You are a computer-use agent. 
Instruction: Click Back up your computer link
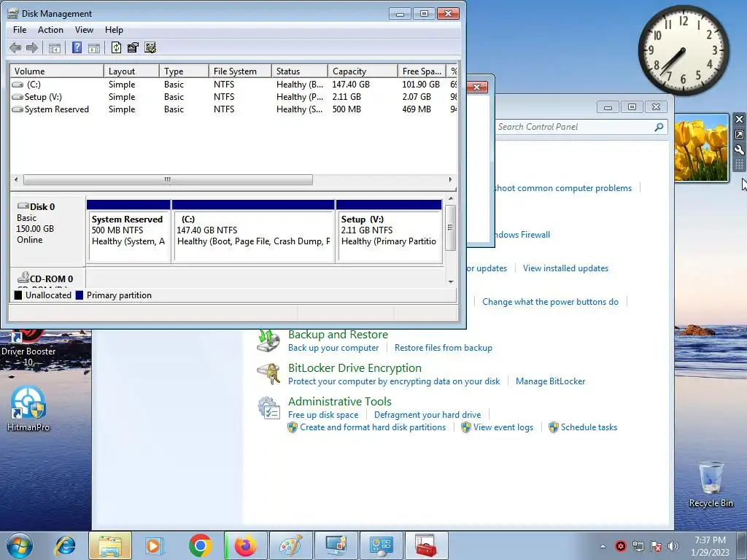click(333, 348)
